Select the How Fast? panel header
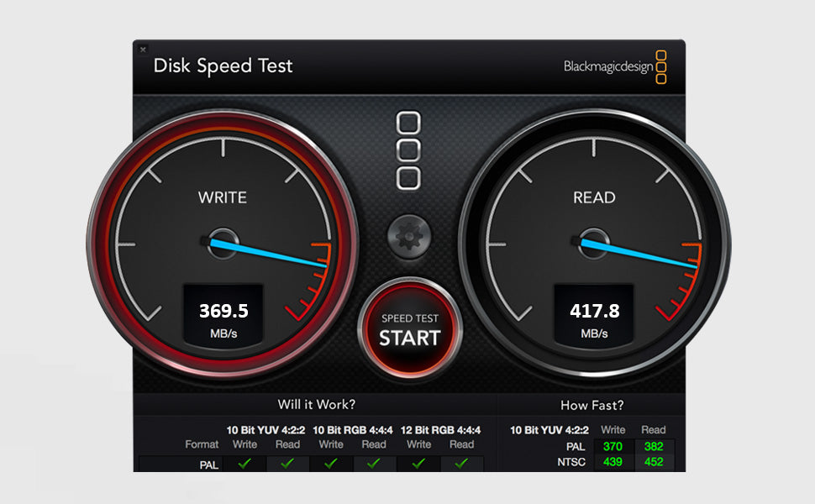 click(592, 405)
